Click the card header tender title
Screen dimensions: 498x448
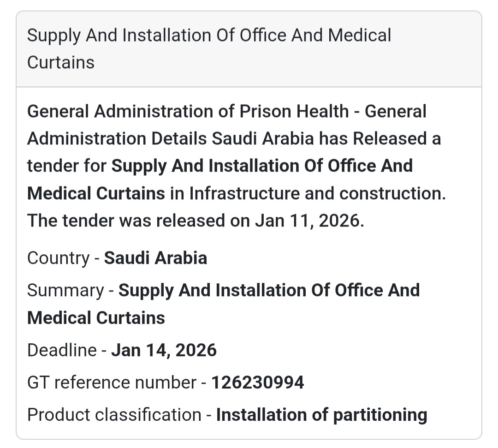pyautogui.click(x=209, y=36)
